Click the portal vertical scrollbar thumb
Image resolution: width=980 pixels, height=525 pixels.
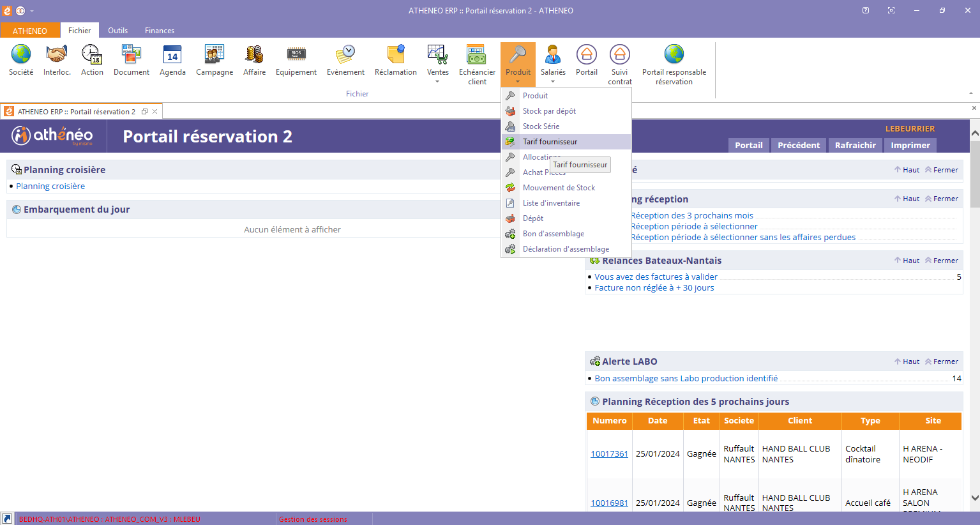[975, 174]
